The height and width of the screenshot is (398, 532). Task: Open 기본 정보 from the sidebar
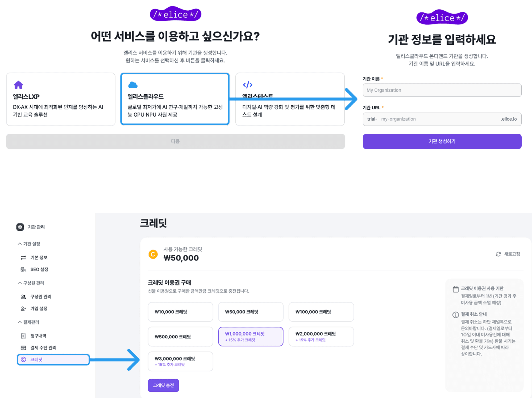pos(39,257)
